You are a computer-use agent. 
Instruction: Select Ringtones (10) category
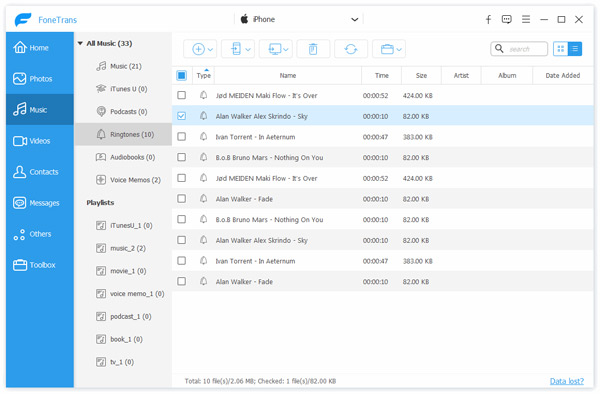[x=123, y=134]
